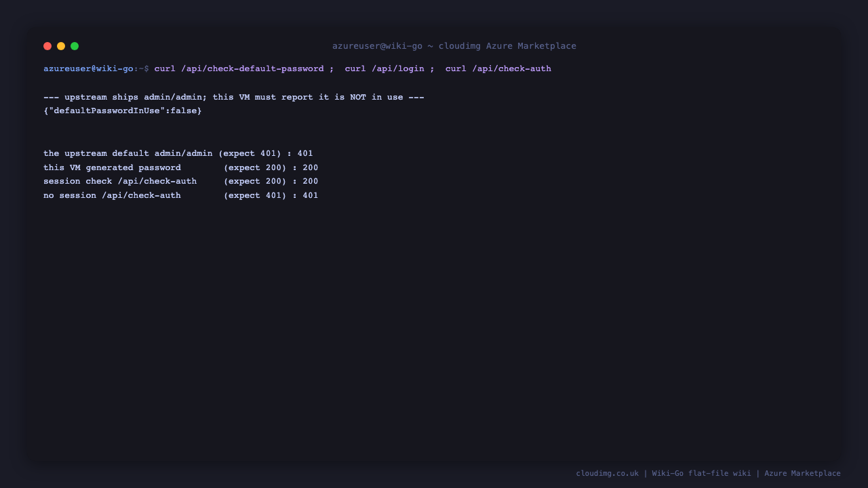Screen dimensions: 868x488
Task: Click the 401 result for admin/admin
Action: tap(305, 153)
